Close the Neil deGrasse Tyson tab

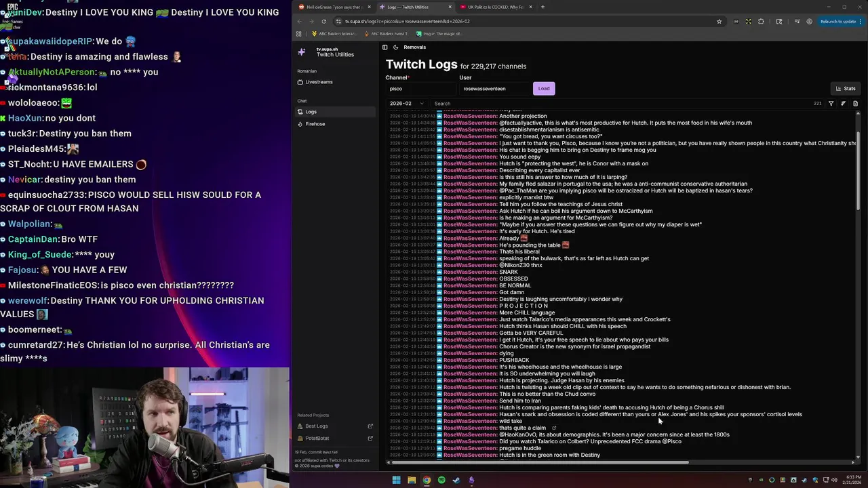[369, 7]
